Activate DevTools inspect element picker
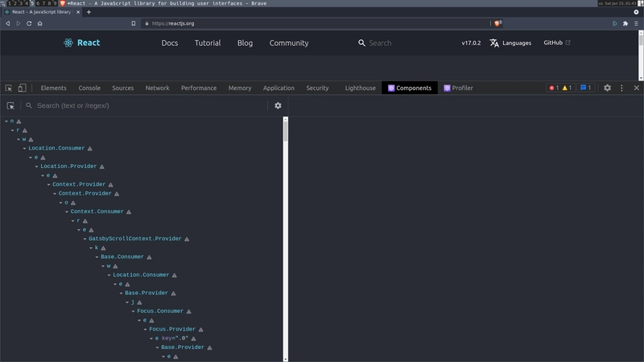Screen dimensions: 644x362 click(9, 88)
